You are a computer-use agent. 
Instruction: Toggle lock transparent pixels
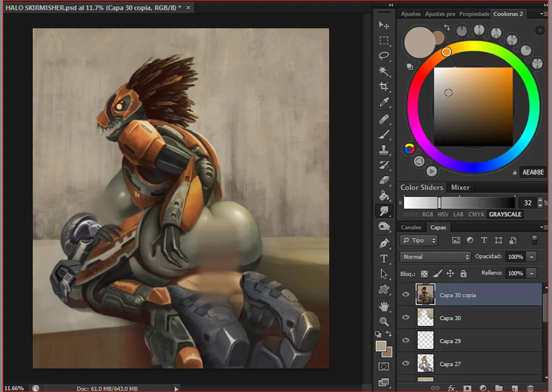pos(424,273)
